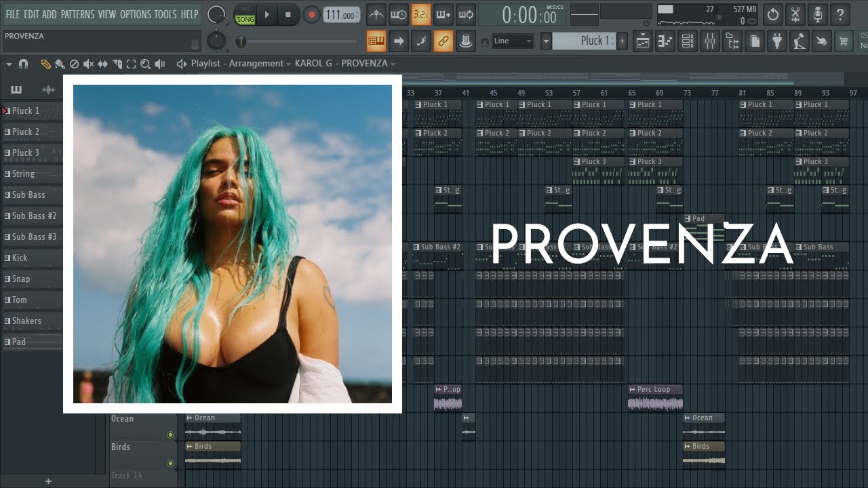This screenshot has height=488, width=868.
Task: Select the Mute tool
Action: point(88,64)
